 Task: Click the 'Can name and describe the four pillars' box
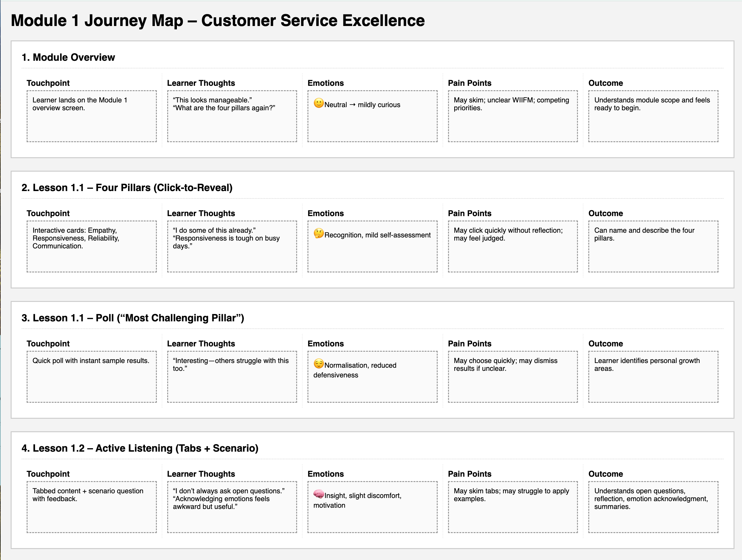(x=653, y=246)
